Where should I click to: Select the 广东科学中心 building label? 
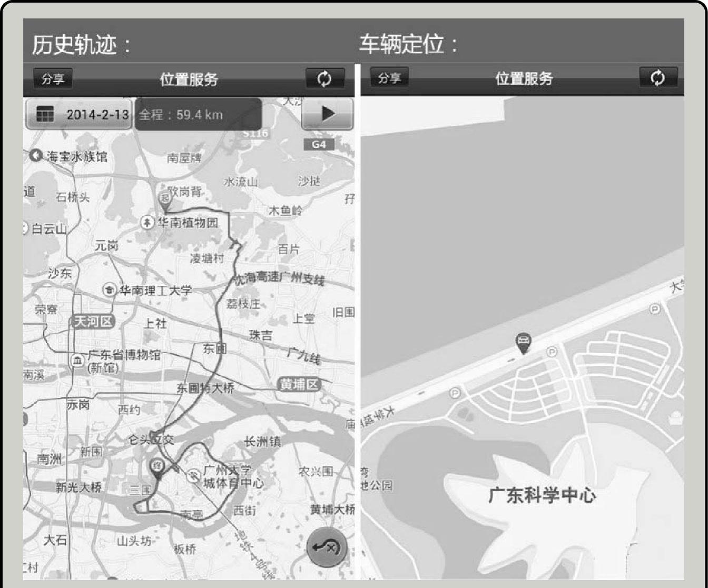542,495
